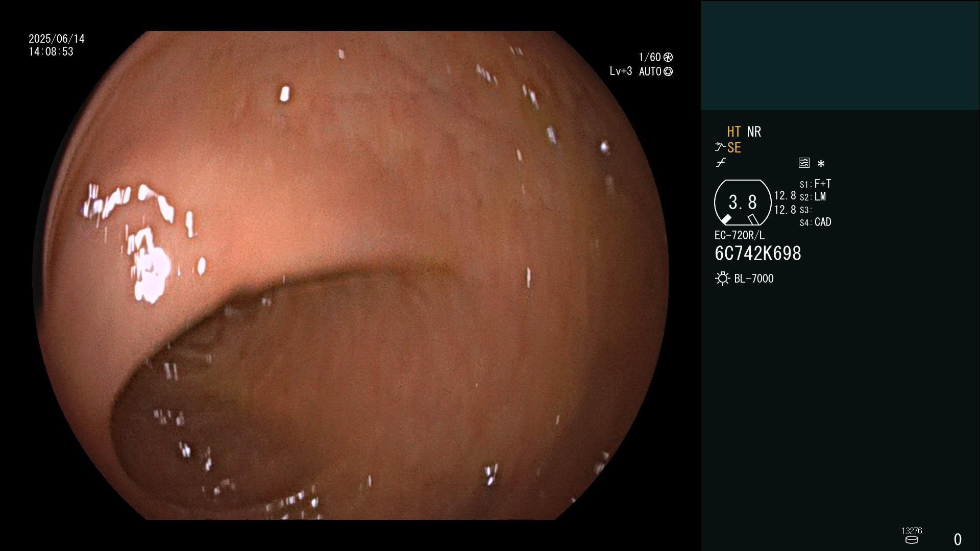
Task: Click the iris icon next to AUTO
Action: (668, 71)
